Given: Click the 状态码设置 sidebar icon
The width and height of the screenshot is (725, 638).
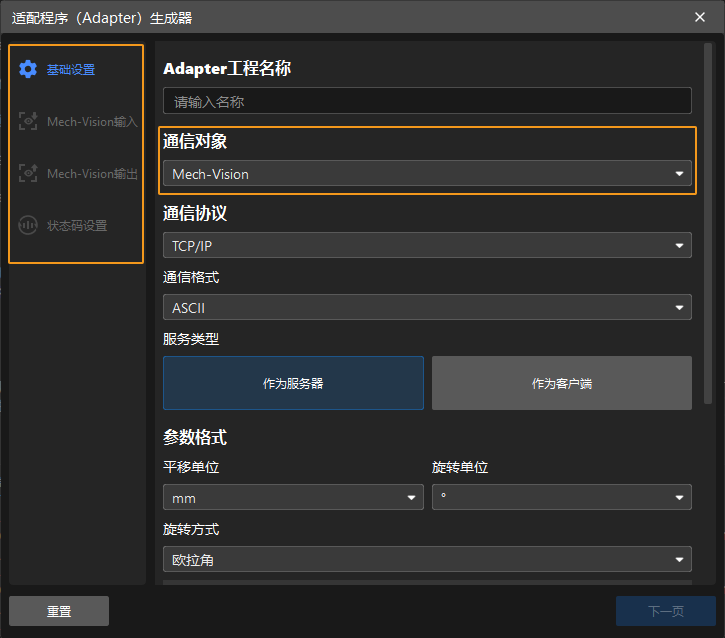Looking at the screenshot, I should coord(28,226).
